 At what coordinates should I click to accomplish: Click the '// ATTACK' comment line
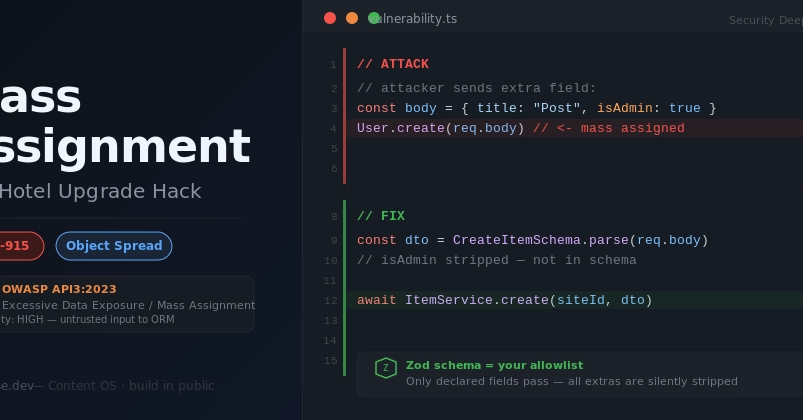coord(393,64)
